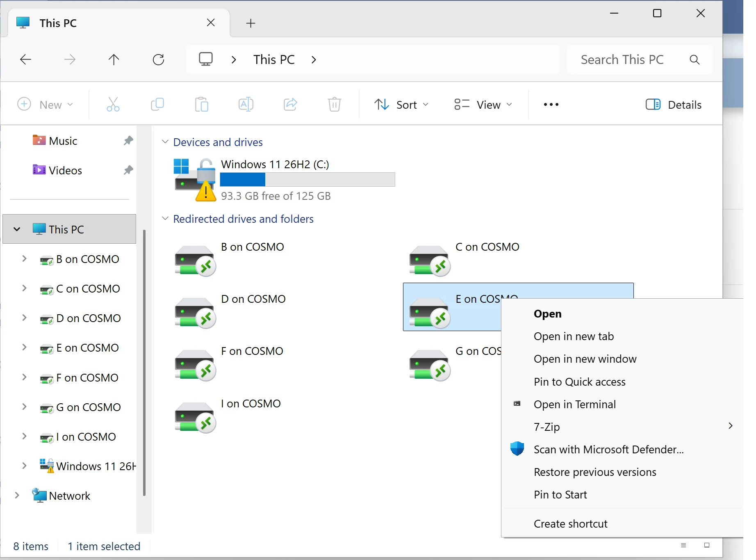Navigate up one folder level
Image resolution: width=756 pixels, height=560 pixels.
(x=114, y=60)
